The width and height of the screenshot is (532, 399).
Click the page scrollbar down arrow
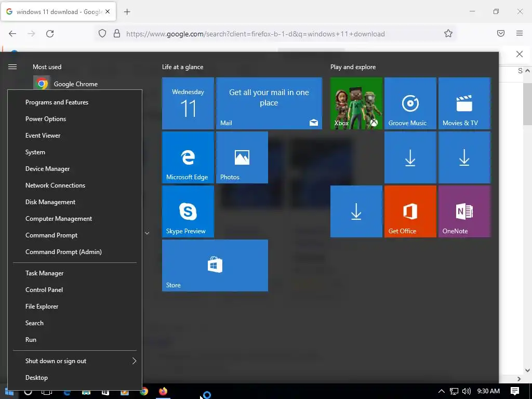coord(527,370)
